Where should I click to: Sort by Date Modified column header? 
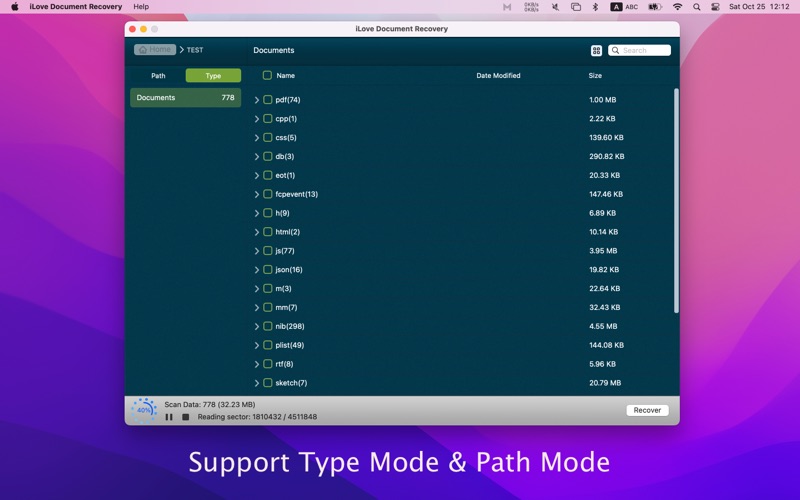pos(498,76)
